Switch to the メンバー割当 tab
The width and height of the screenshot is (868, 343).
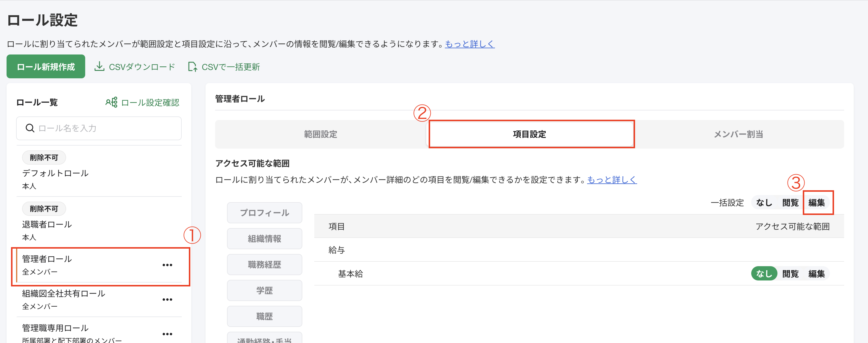pos(737,134)
